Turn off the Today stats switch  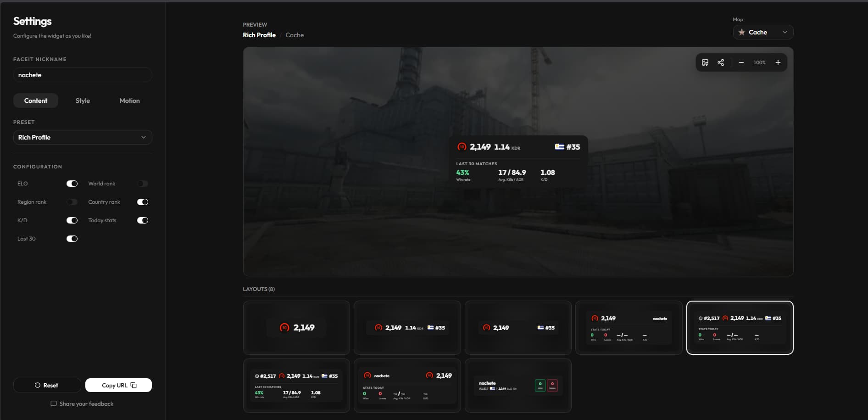pyautogui.click(x=143, y=220)
